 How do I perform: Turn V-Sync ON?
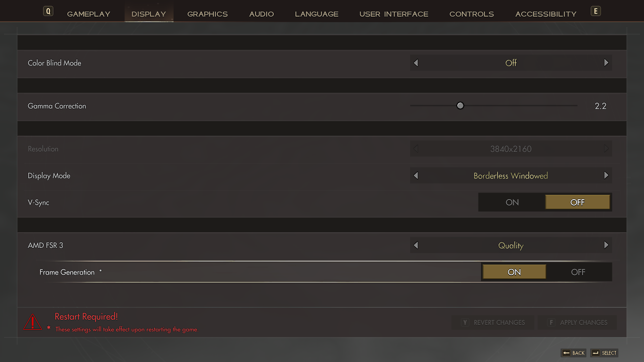click(512, 202)
